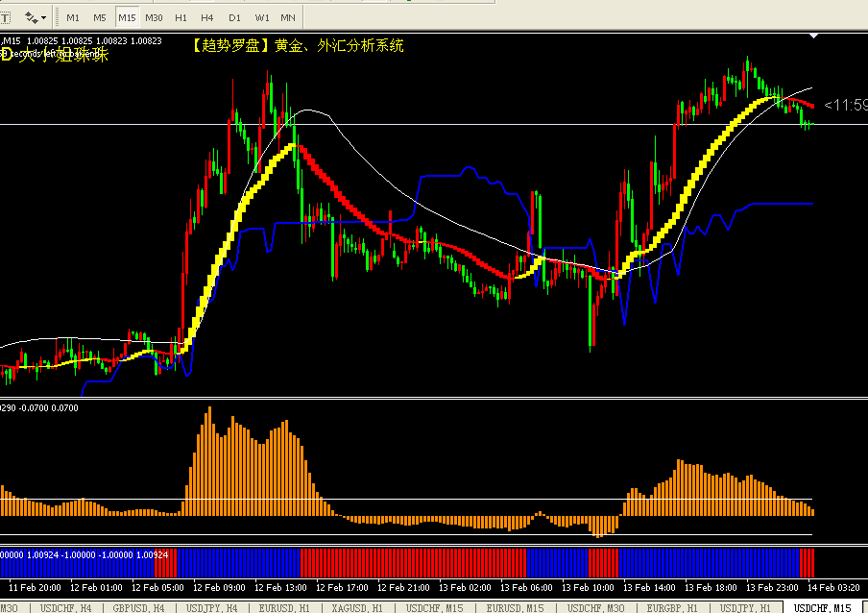Open the USDJPY,H1 chart tab
Viewport: 868px width, 613px height.
click(x=745, y=608)
